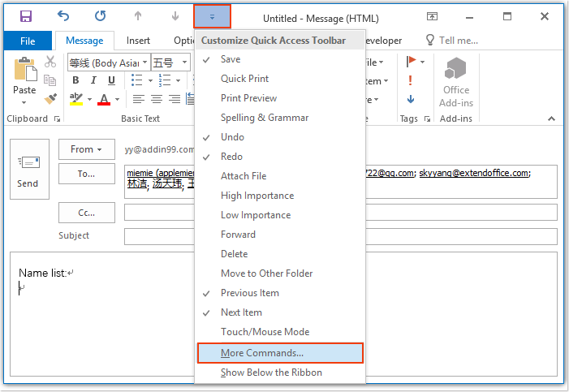Click the Office Add-ins icon

[x=456, y=82]
